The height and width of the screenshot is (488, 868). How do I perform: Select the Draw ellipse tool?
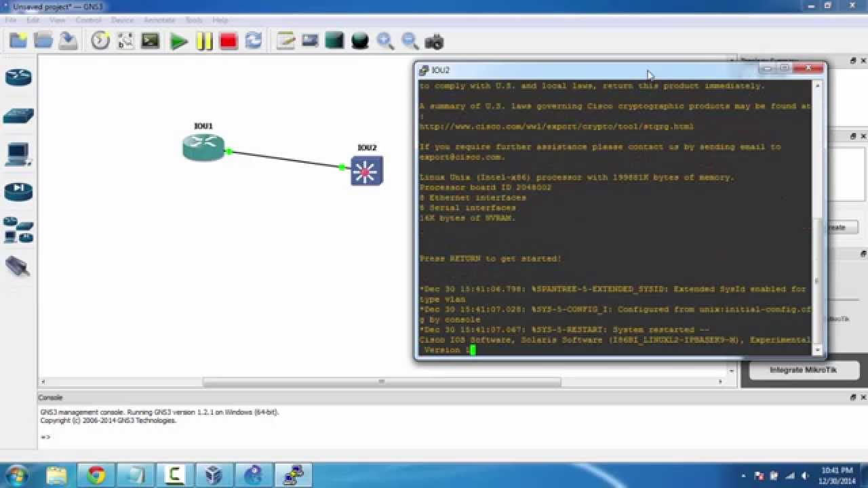tap(360, 41)
